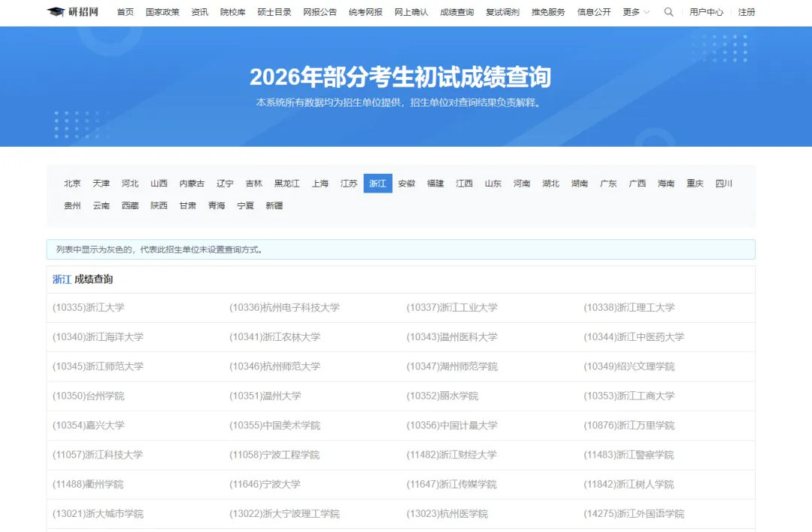Click (10336)杭州电子科技大学 entry

[x=284, y=308]
